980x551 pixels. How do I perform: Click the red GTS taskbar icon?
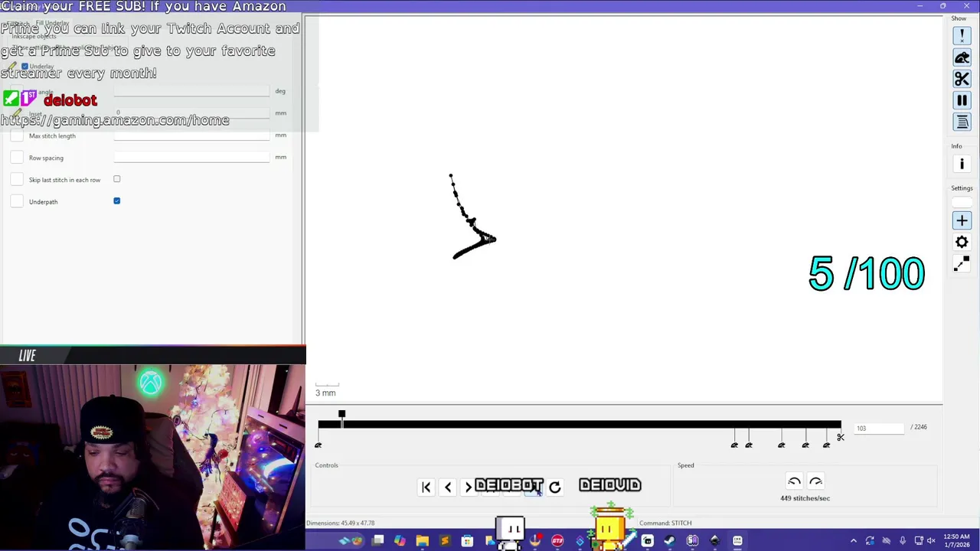[557, 541]
